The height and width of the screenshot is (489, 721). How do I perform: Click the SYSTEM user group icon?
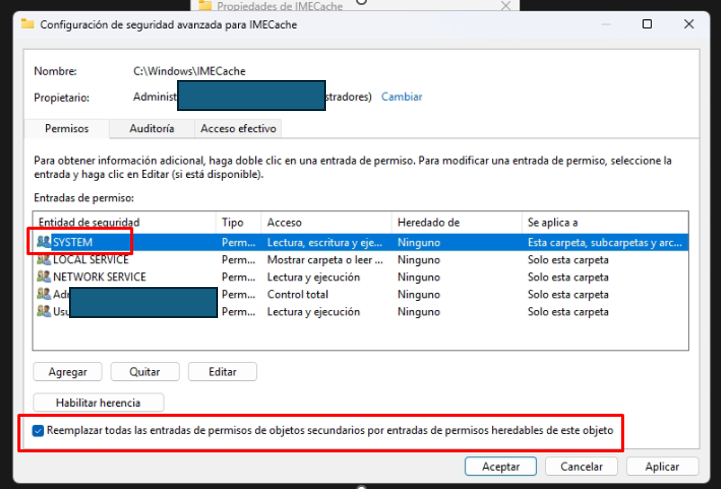(43, 242)
